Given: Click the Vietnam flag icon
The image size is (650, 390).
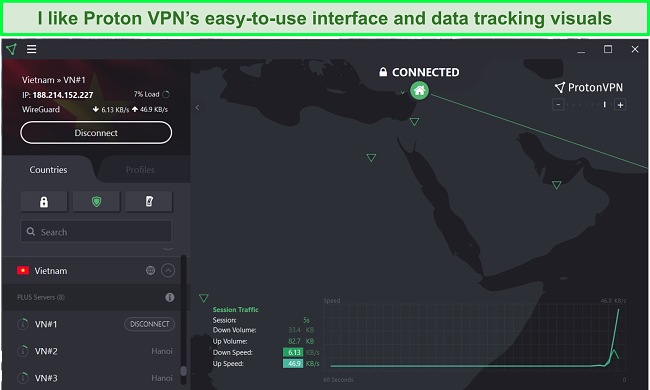Looking at the screenshot, I should (23, 270).
